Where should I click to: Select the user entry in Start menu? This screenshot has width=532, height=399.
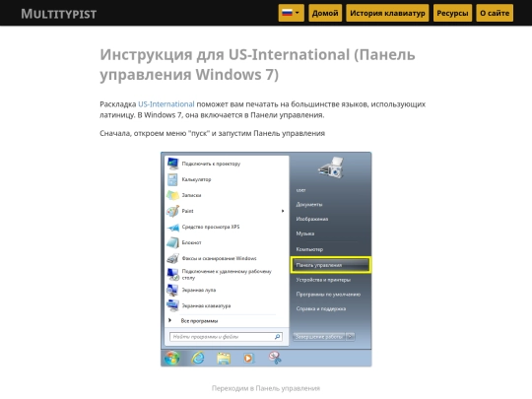click(x=300, y=190)
